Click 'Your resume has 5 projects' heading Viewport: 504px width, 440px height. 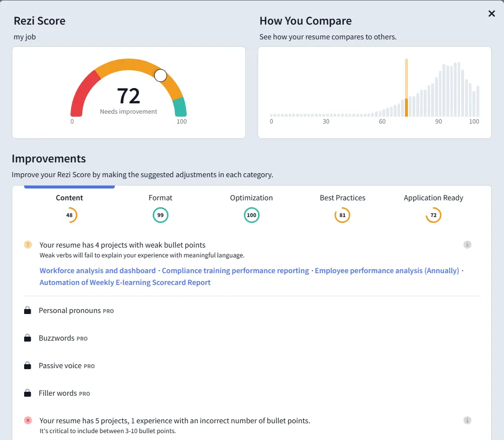[x=174, y=421]
